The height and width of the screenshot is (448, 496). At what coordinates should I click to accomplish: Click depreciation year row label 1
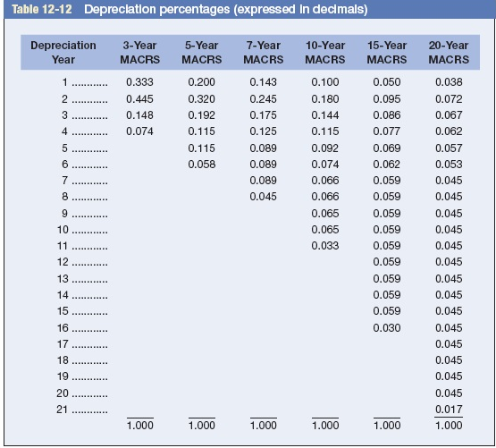[x=65, y=82]
